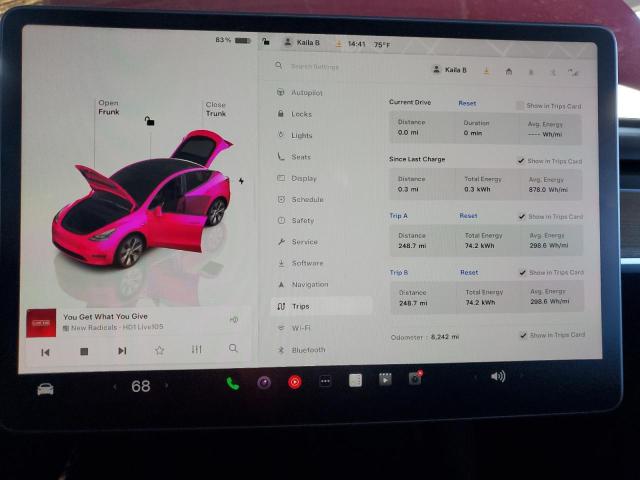
Task: Favorite the song with star icon
Action: (159, 350)
